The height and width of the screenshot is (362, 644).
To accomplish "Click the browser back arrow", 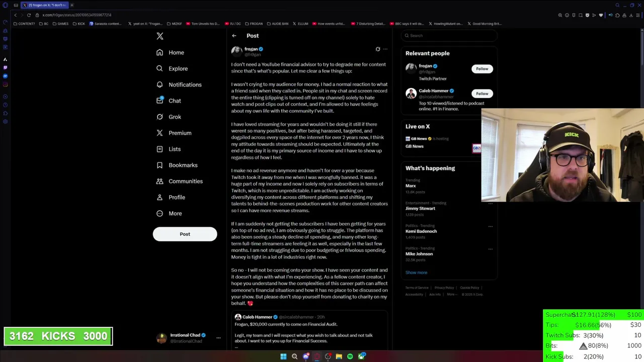I will [15, 15].
